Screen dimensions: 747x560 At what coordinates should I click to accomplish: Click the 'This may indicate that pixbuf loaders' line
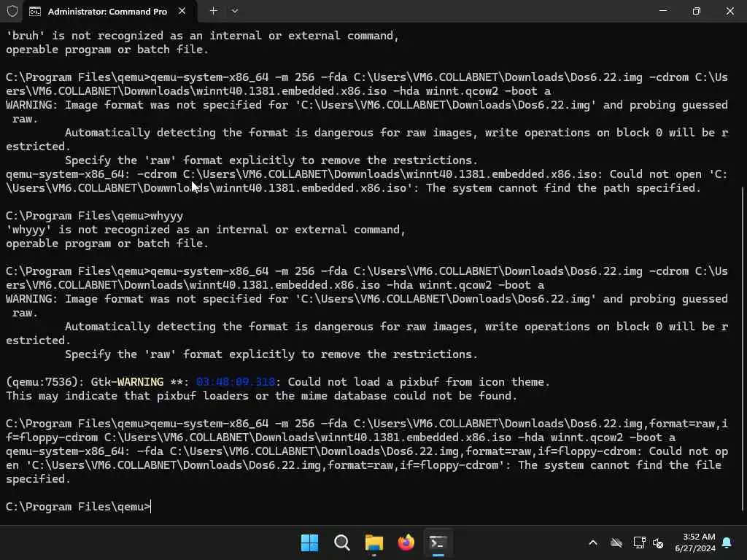click(x=262, y=396)
